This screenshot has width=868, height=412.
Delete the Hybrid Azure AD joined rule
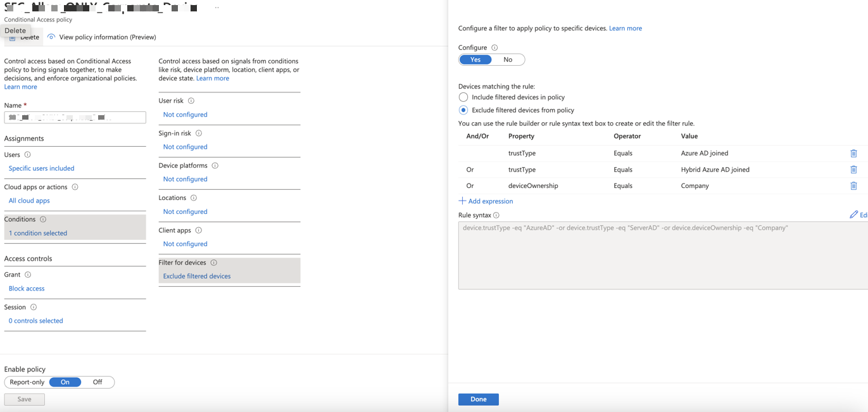(x=853, y=170)
